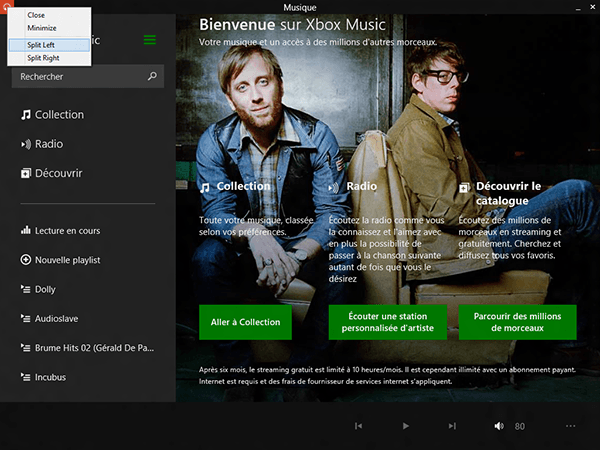
Task: Click the volume speaker icon
Action: point(499,426)
